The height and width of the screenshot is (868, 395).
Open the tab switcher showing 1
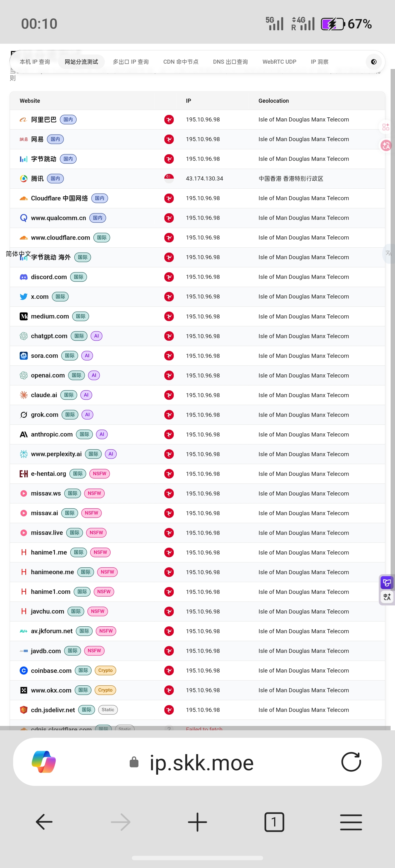tap(274, 822)
